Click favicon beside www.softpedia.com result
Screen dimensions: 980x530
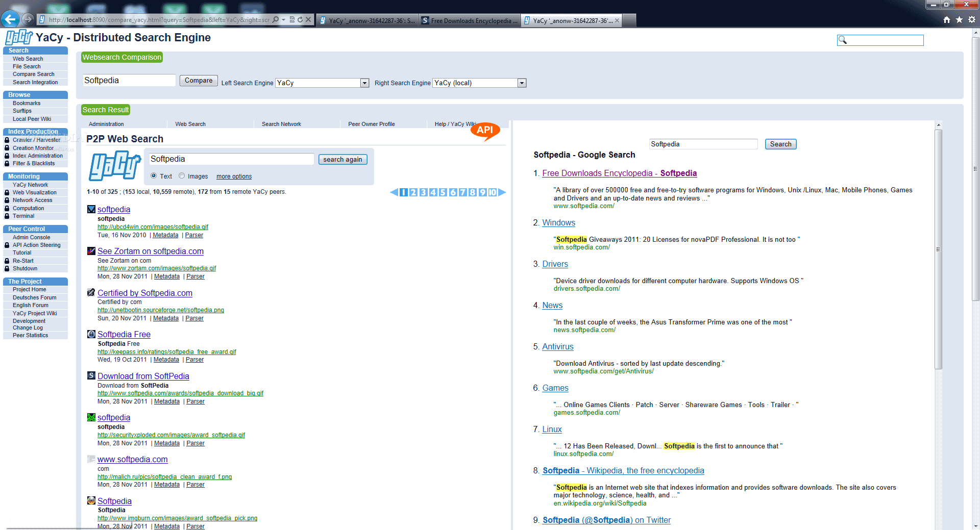pos(91,459)
